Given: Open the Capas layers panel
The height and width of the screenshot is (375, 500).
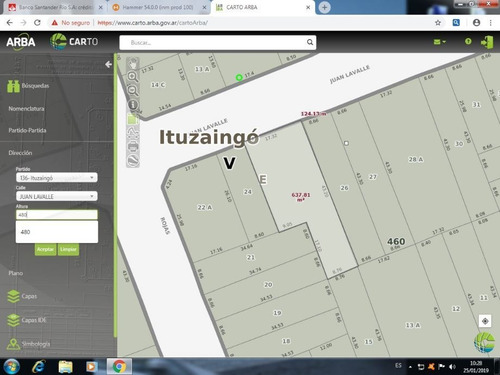Looking at the screenshot, I should (22, 296).
